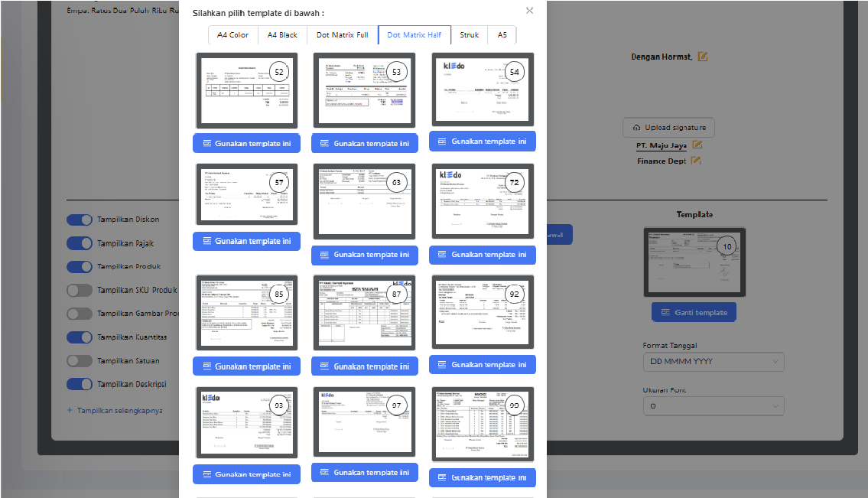Viewport: 868px width, 498px height.
Task: Switch to the A4 Color tab
Action: [x=232, y=34]
